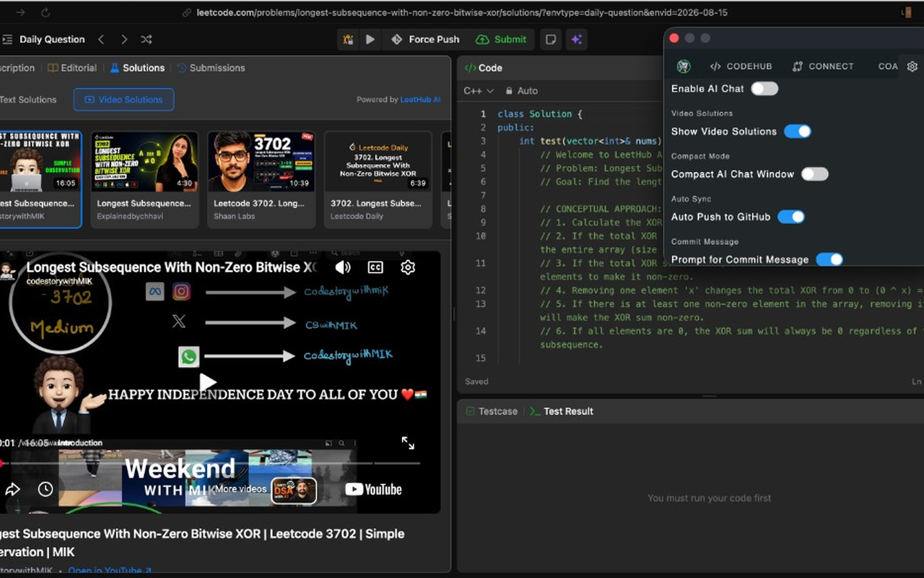
Task: Enter fullscreen on the video player
Action: click(x=408, y=443)
